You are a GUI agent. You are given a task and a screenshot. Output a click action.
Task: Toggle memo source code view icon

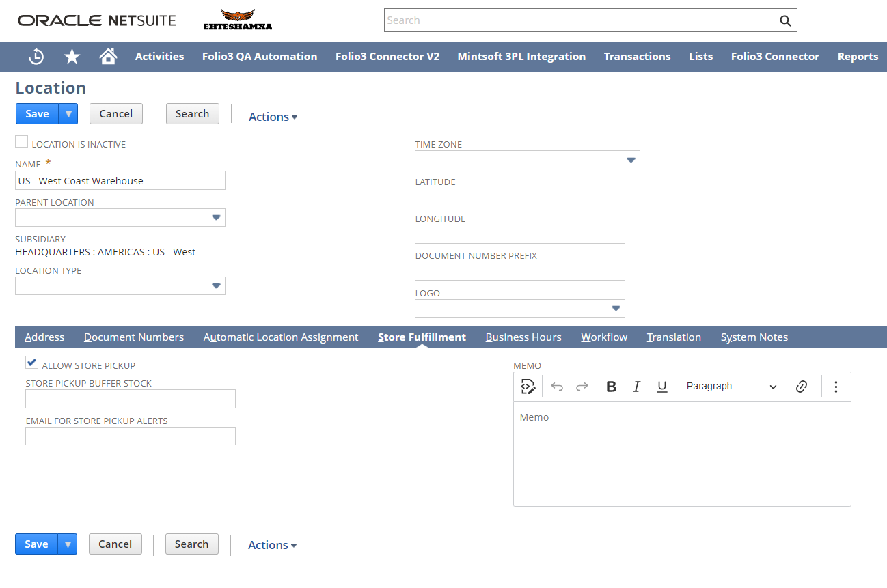(x=528, y=387)
